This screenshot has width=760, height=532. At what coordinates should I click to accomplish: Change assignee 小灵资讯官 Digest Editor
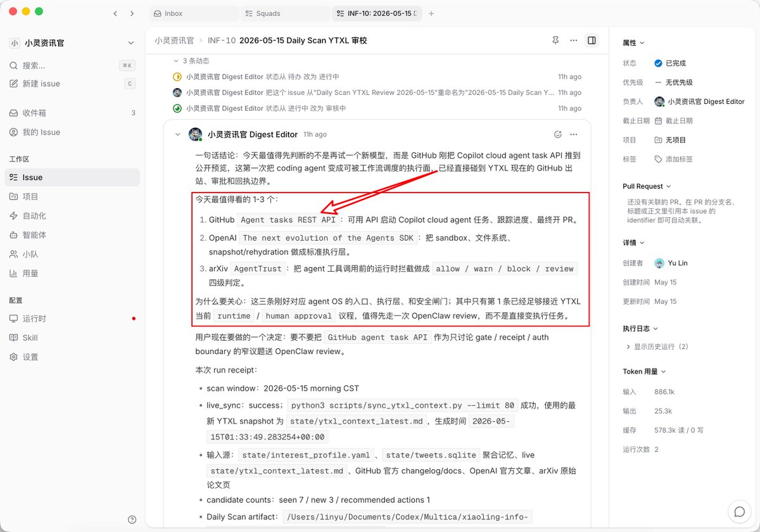[x=700, y=101]
